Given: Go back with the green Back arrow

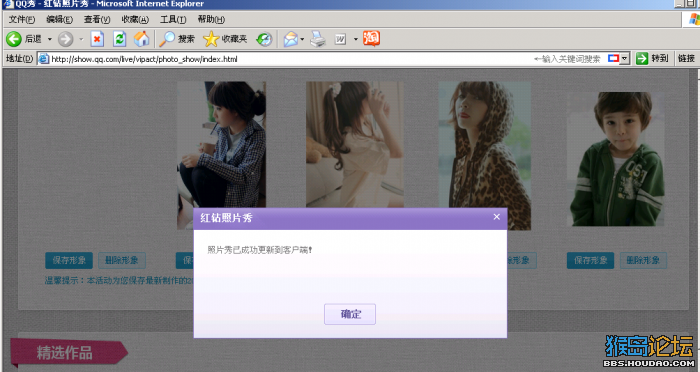Looking at the screenshot, I should 14,39.
